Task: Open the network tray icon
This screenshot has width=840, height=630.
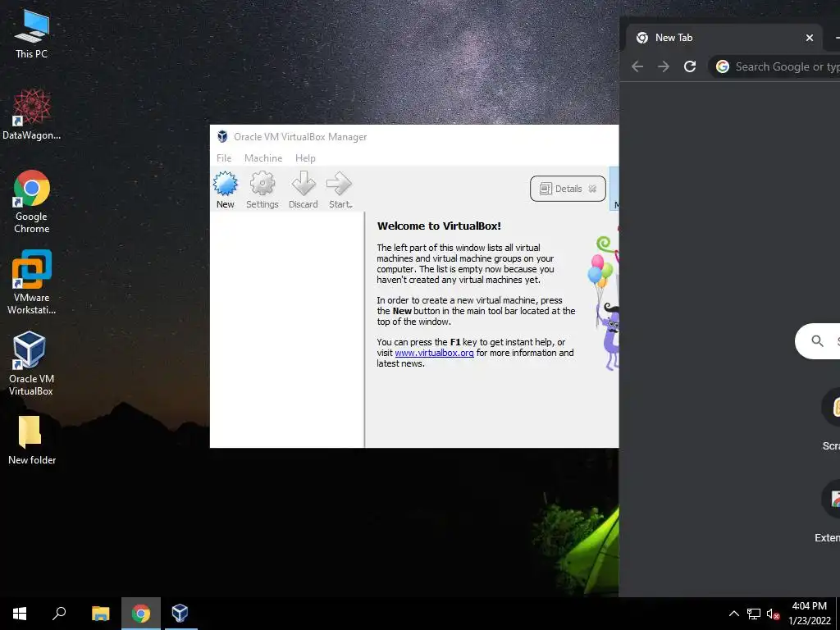Action: pyautogui.click(x=754, y=614)
